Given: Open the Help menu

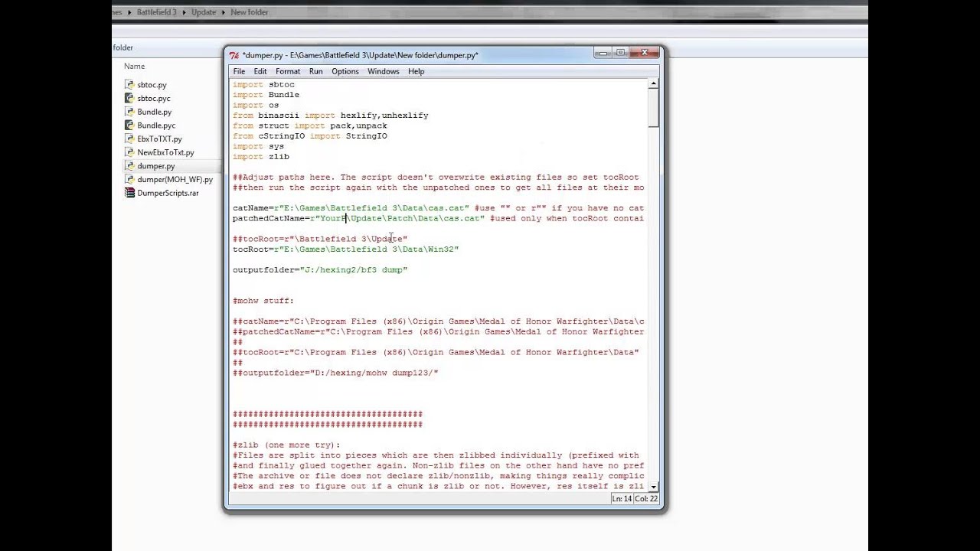Looking at the screenshot, I should 416,71.
